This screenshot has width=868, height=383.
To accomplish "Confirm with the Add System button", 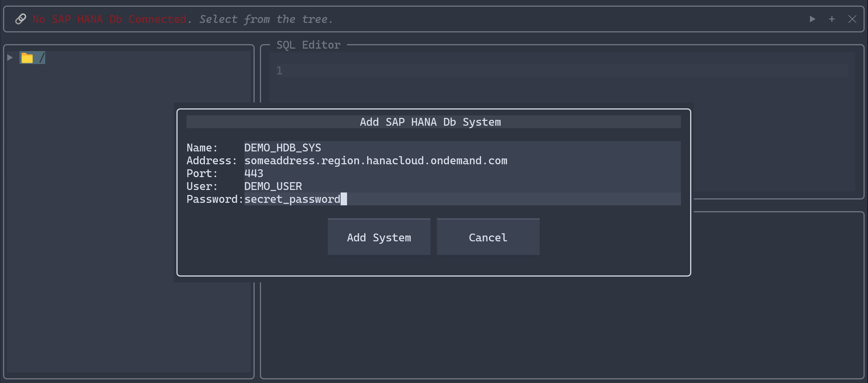I will (x=379, y=237).
